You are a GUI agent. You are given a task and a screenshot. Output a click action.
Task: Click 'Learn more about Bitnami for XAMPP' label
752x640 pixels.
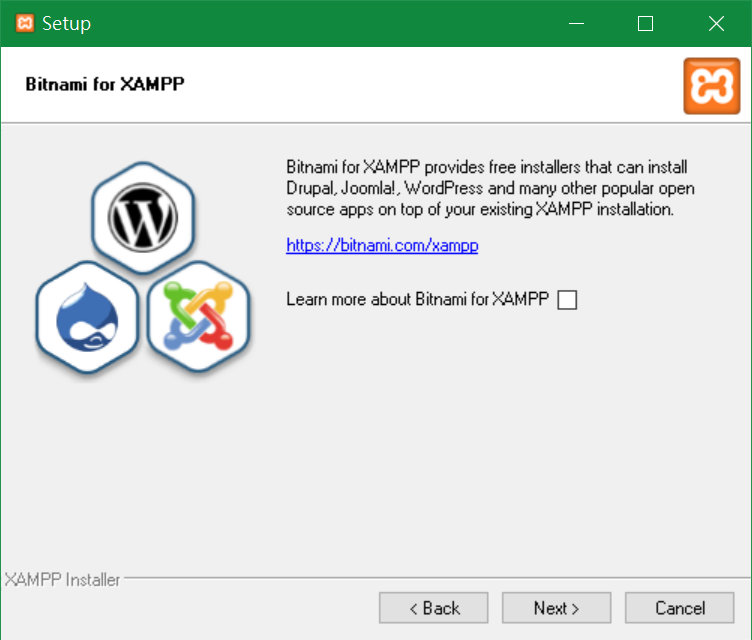click(417, 299)
